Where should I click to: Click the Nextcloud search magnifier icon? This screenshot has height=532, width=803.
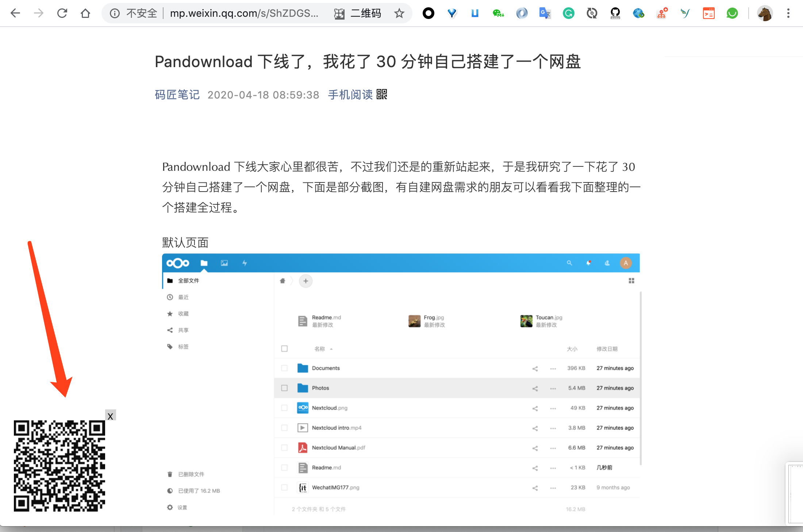pyautogui.click(x=569, y=263)
